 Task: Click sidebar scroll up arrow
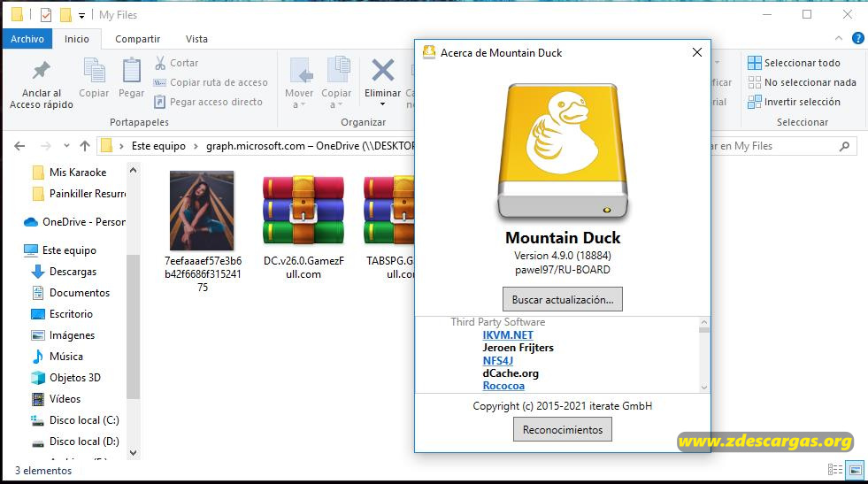tap(133, 171)
